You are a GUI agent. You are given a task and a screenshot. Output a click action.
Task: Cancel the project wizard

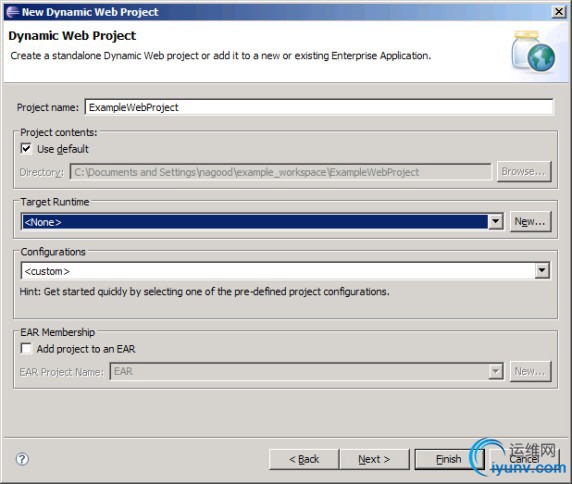tap(524, 459)
